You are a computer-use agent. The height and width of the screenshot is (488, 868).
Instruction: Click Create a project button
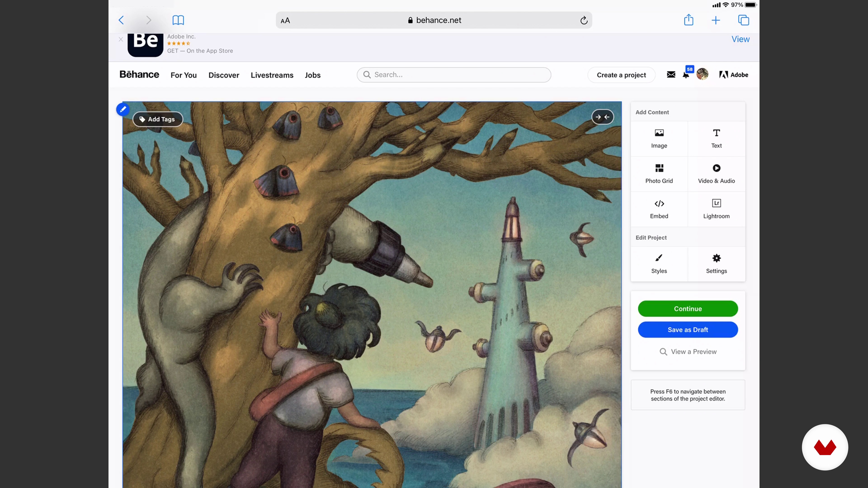pos(621,75)
